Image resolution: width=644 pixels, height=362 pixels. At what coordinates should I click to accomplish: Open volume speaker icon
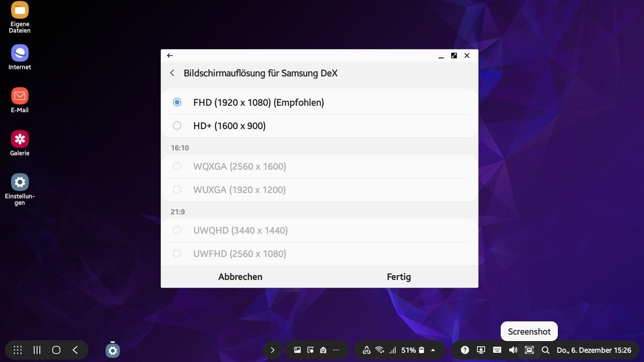tap(513, 350)
